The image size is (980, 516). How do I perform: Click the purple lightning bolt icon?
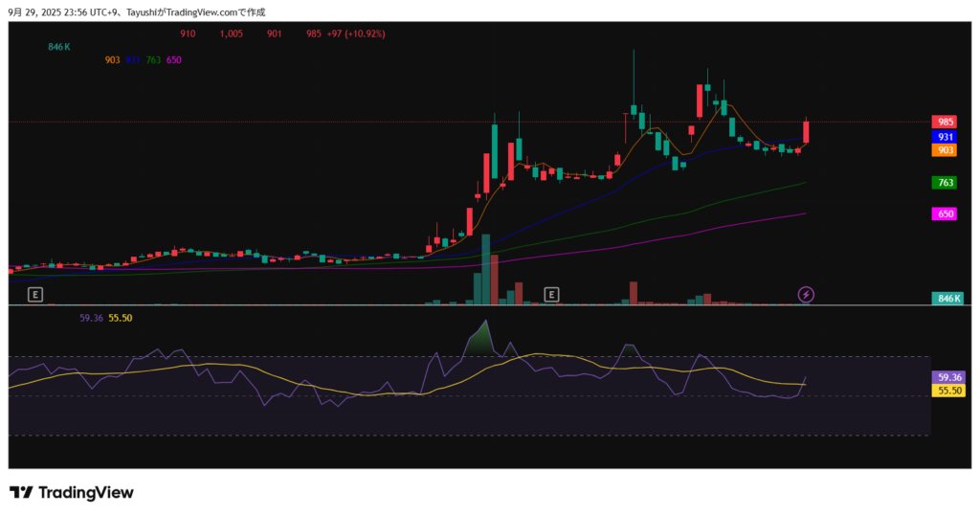pos(806,294)
